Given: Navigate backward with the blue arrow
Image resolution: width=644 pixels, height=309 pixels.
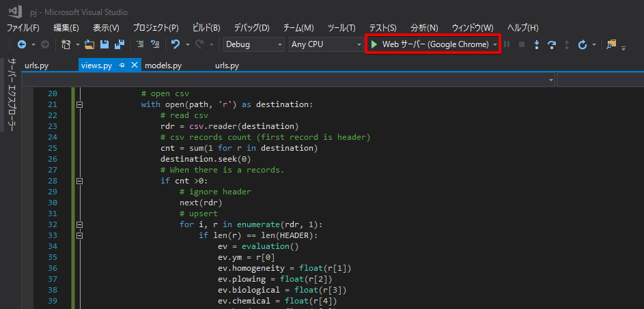Looking at the screenshot, I should 22,44.
